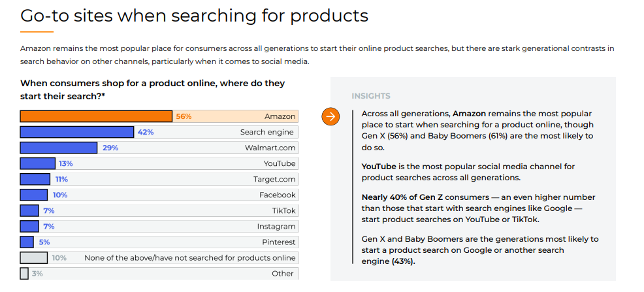644x292 pixels.
Task: Click the gray 'None of the above' bar
Action: [x=33, y=257]
